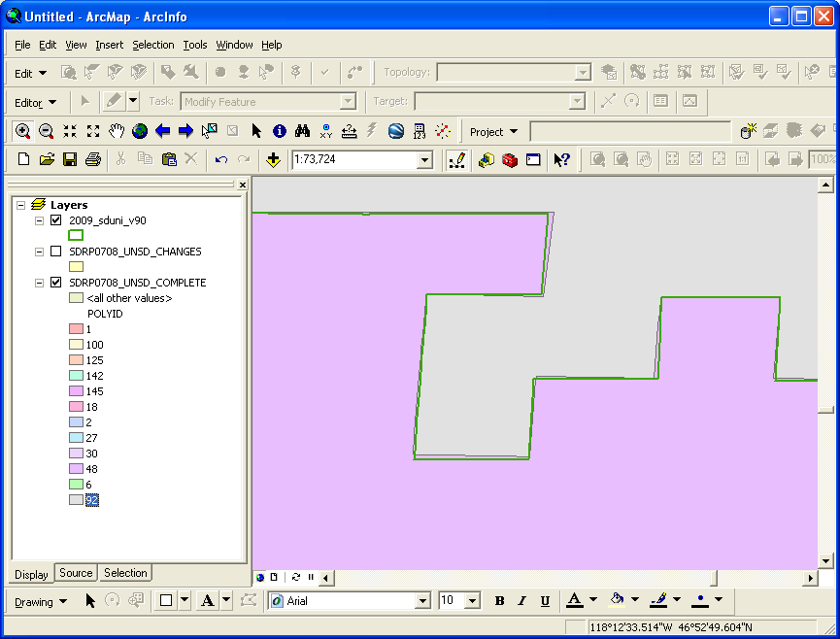The height and width of the screenshot is (639, 840).
Task: Open the font name Arial dropdown
Action: (x=422, y=601)
